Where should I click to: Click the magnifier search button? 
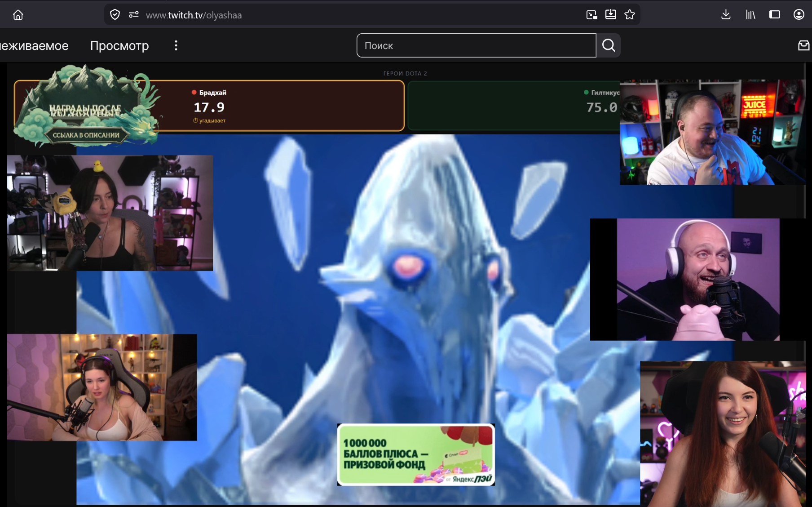609,45
